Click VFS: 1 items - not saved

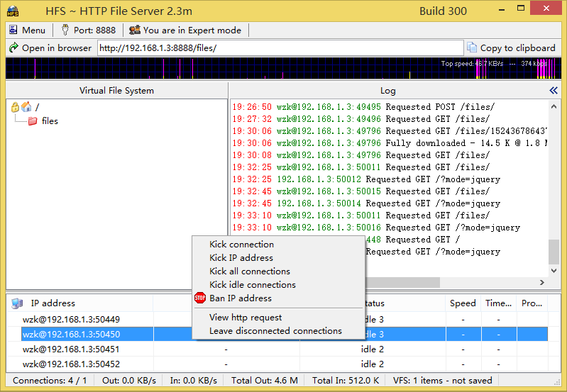[x=443, y=381]
